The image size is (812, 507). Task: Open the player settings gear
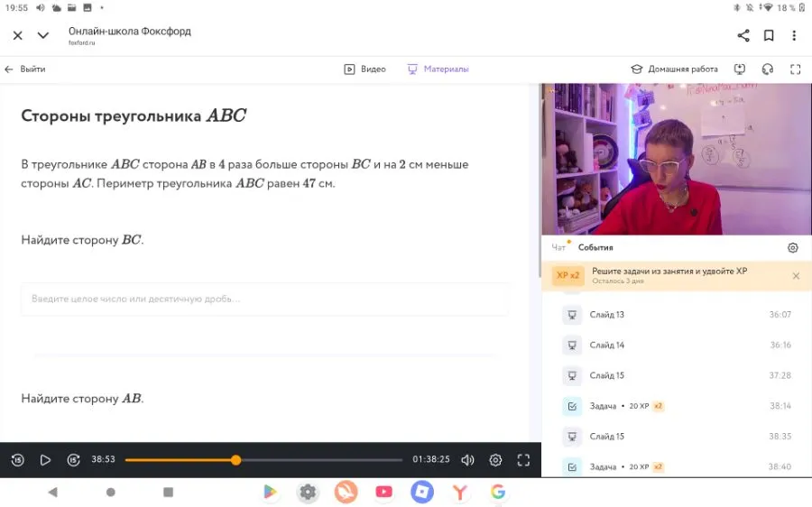click(495, 460)
